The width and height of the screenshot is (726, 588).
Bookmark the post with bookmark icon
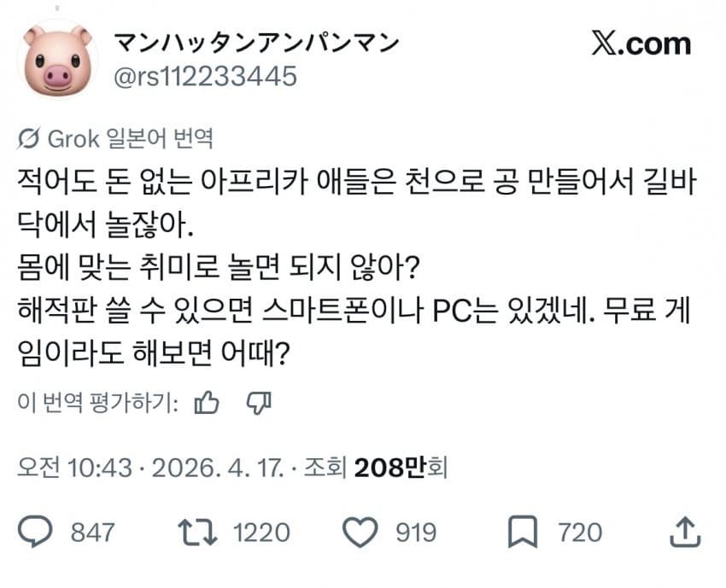pos(523,532)
